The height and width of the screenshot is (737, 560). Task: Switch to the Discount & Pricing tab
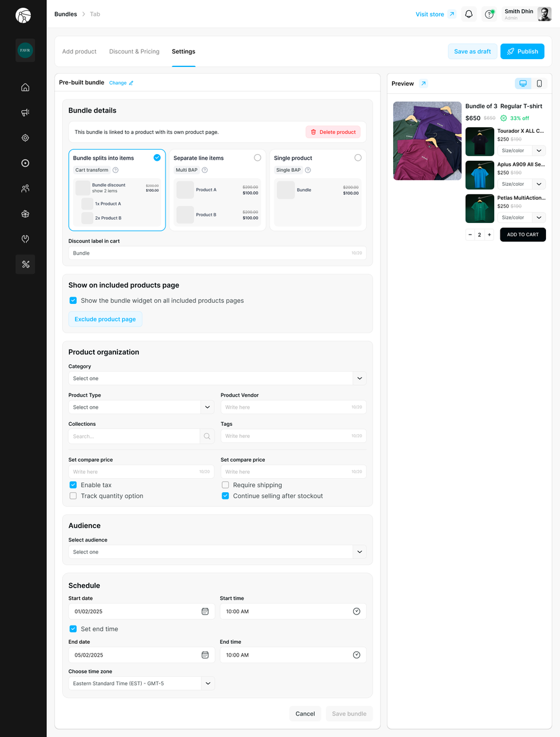[134, 51]
